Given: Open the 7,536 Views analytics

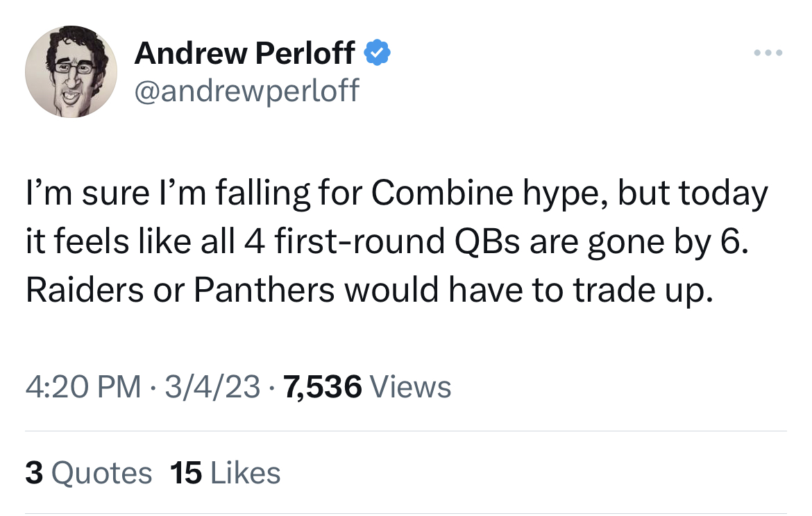Looking at the screenshot, I should [367, 386].
